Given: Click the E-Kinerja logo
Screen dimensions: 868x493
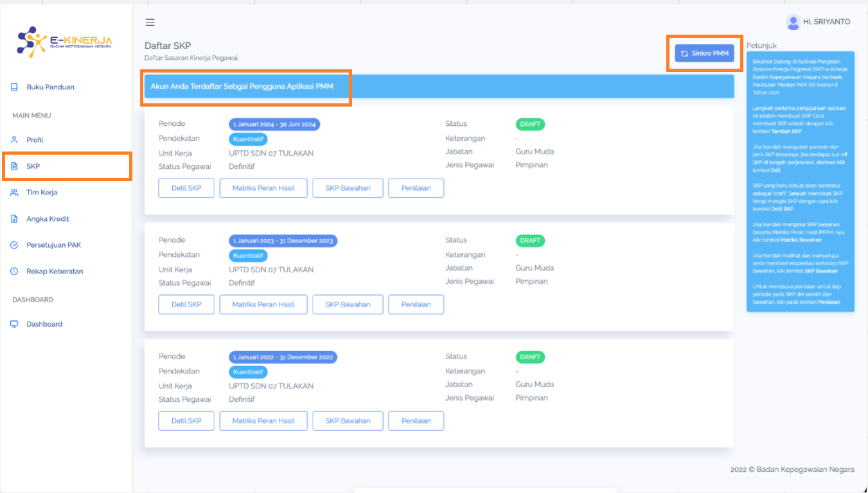Looking at the screenshot, I should [64, 41].
